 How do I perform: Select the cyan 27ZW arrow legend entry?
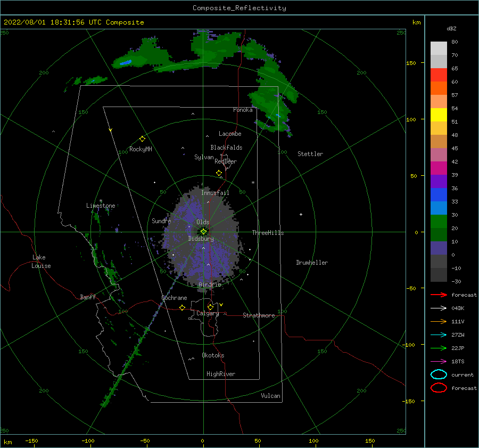coord(439,335)
